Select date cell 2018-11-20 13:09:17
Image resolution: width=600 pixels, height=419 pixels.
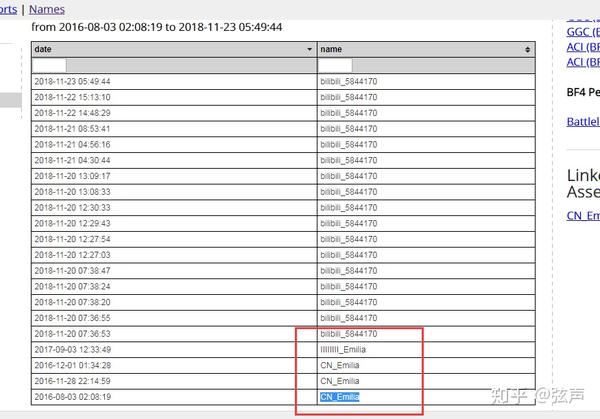174,176
